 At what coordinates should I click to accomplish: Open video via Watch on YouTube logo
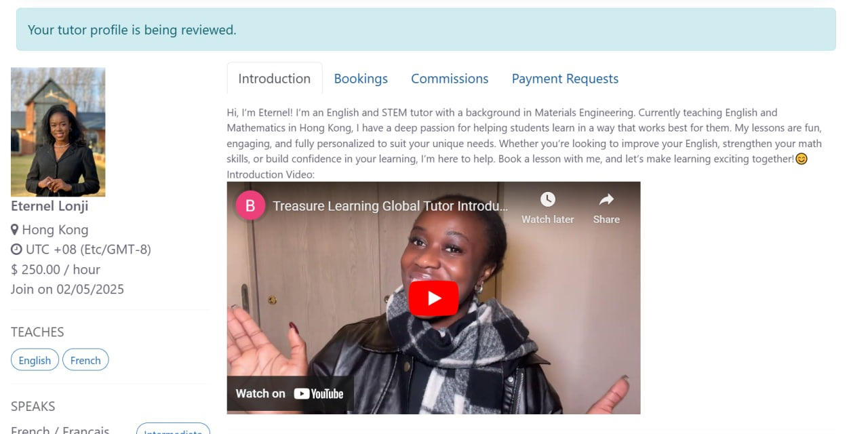(x=290, y=394)
